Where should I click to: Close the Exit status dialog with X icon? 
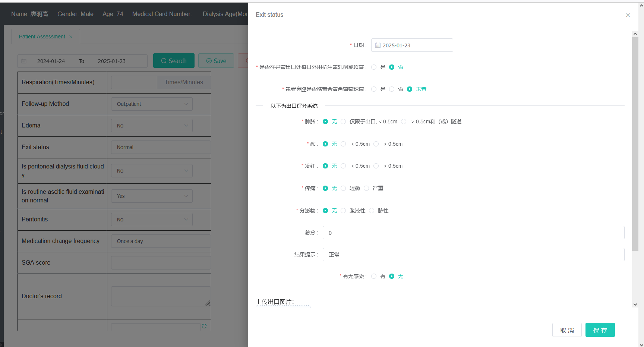pos(628,15)
